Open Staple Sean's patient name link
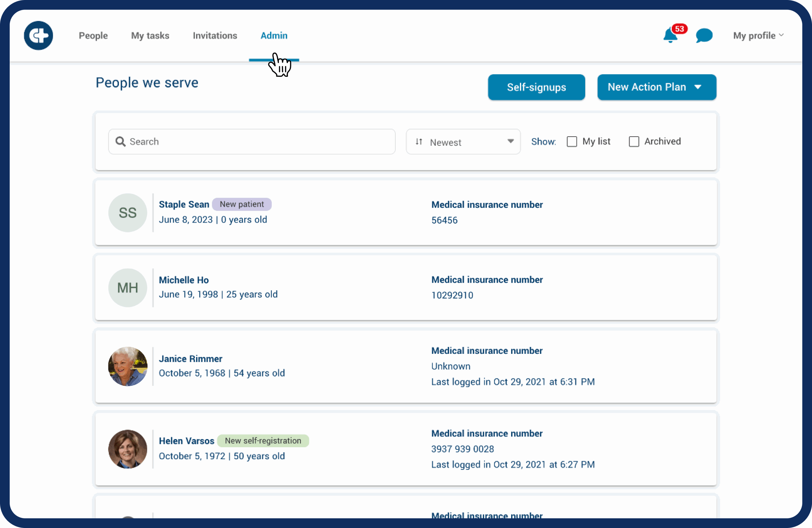This screenshot has width=812, height=528. coord(184,204)
